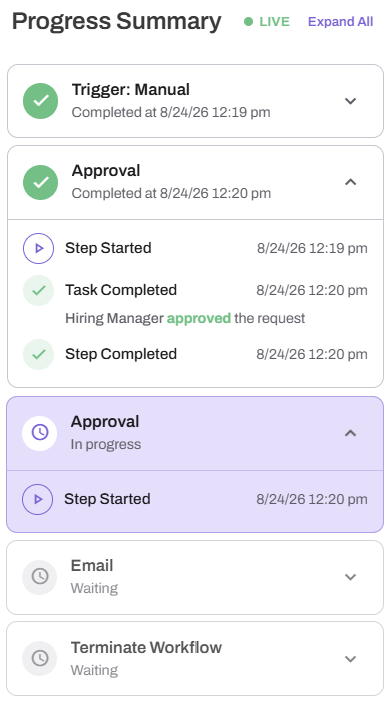Expand the Terminate Workflow chevron
The image size is (392, 703).
[x=350, y=659]
